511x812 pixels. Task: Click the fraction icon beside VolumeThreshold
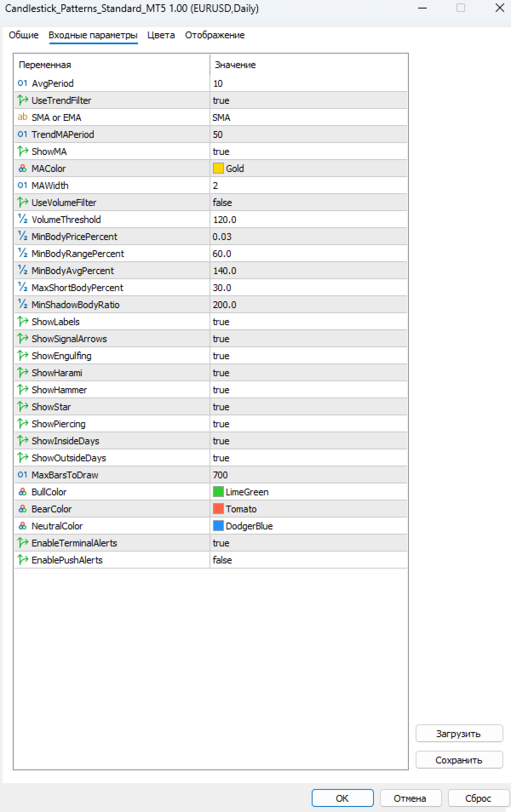pos(22,219)
